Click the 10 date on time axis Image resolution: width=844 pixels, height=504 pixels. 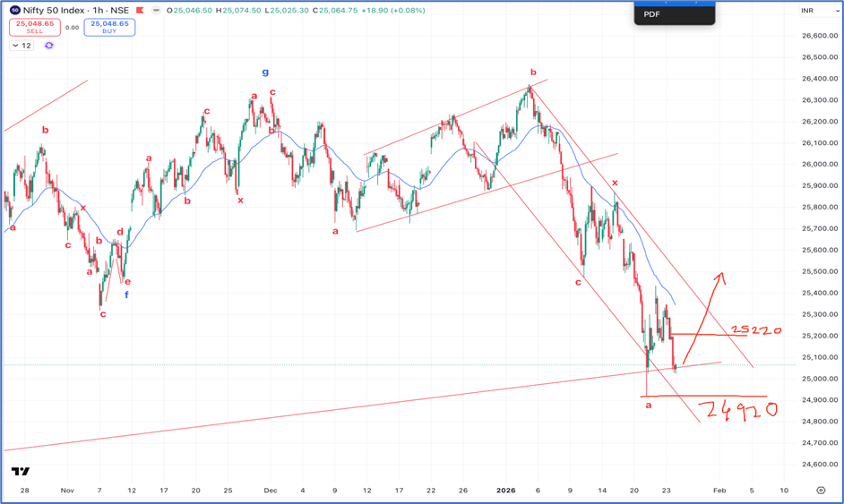(784, 491)
